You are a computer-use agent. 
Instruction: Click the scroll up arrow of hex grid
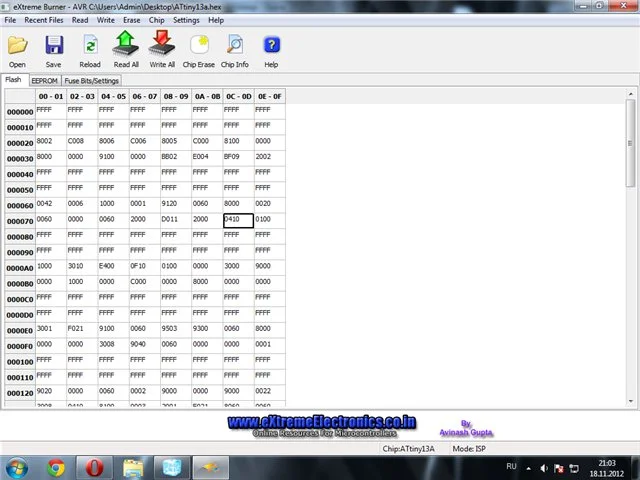pos(631,94)
